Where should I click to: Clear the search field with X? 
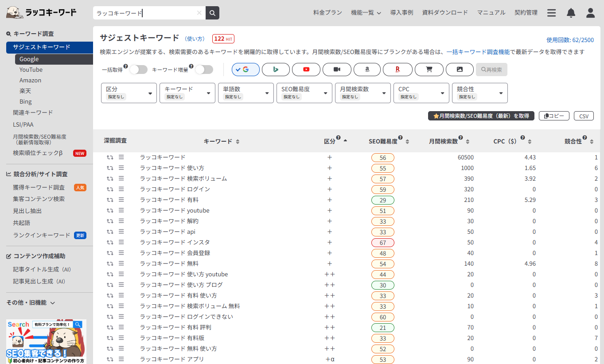199,13
